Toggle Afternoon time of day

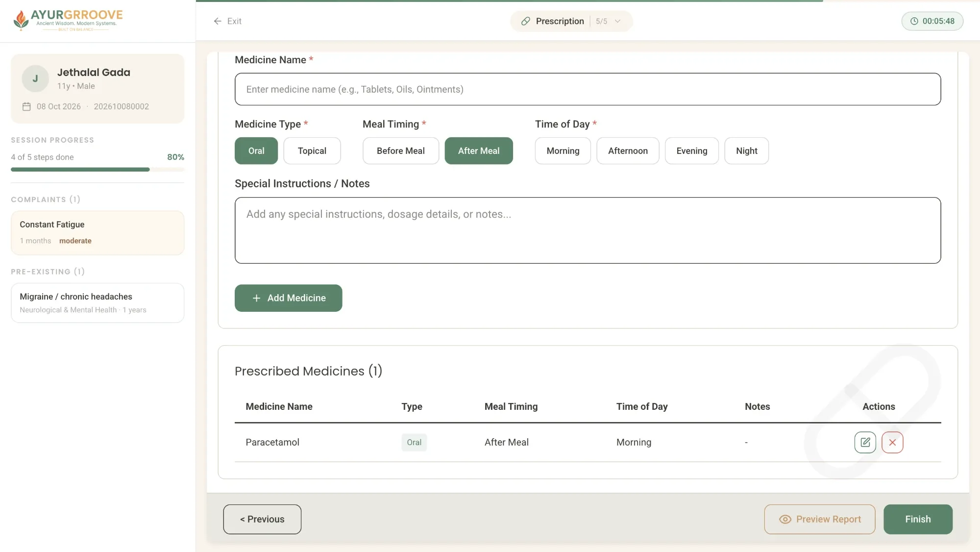click(628, 151)
